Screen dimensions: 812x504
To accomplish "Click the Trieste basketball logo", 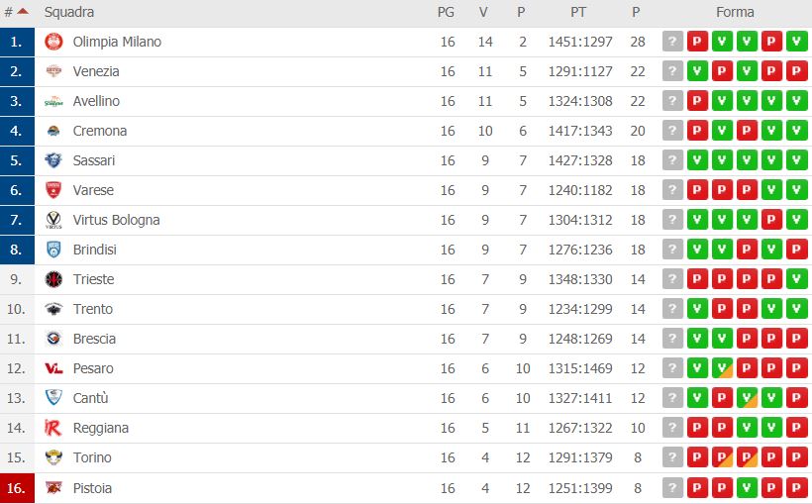I will click(x=53, y=279).
